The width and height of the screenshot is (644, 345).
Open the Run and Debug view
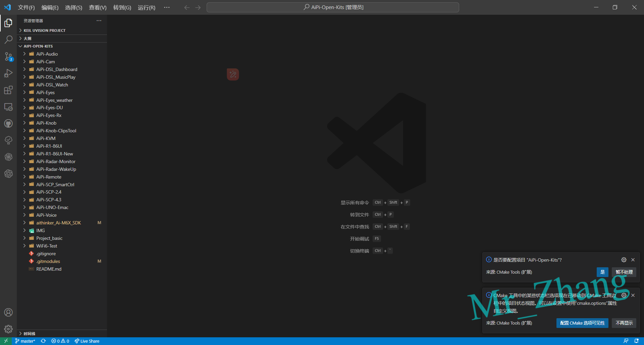pos(8,73)
